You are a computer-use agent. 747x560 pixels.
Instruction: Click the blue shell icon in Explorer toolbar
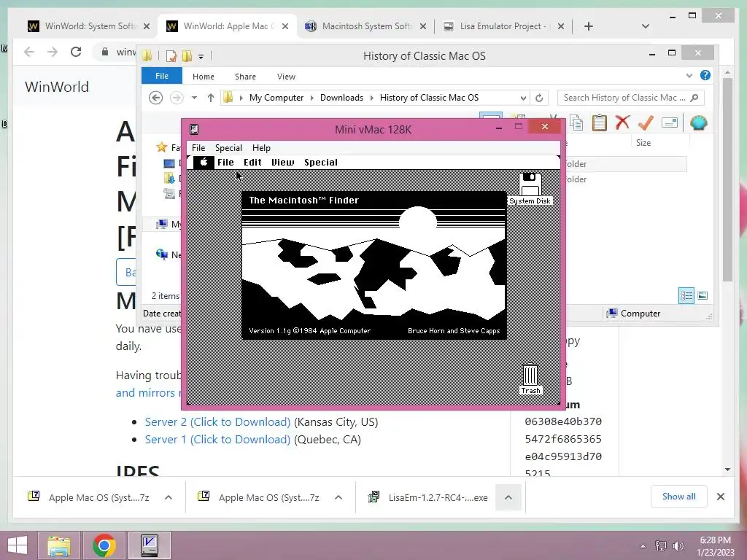pyautogui.click(x=698, y=122)
